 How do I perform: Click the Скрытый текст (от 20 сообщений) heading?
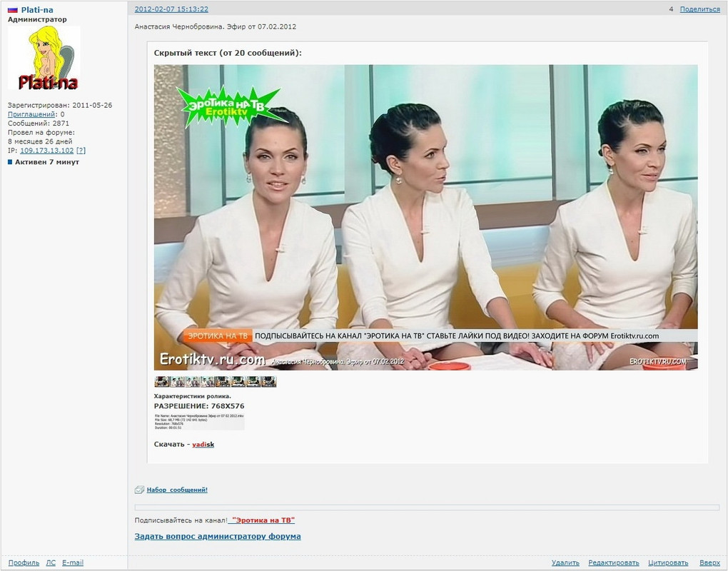click(228, 53)
